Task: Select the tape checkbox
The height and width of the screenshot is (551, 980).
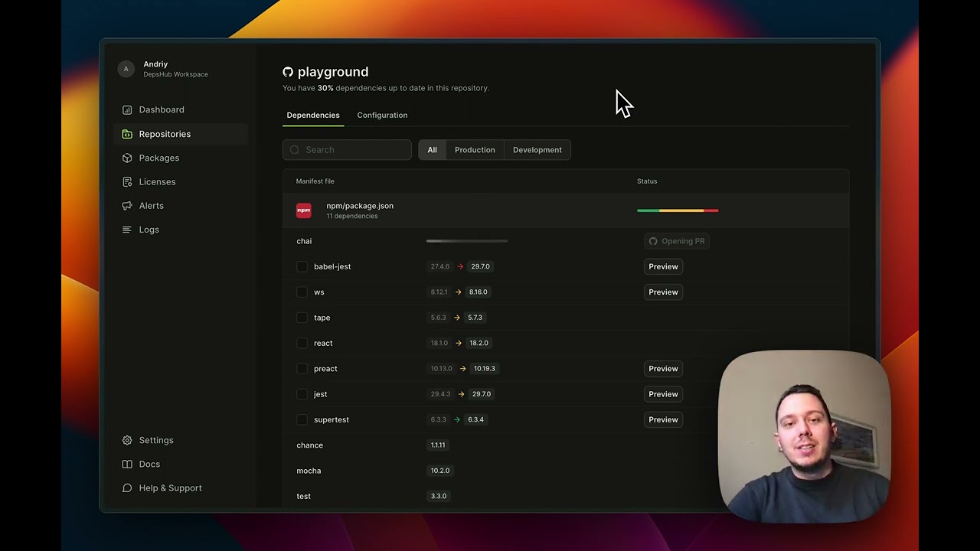Action: [302, 318]
